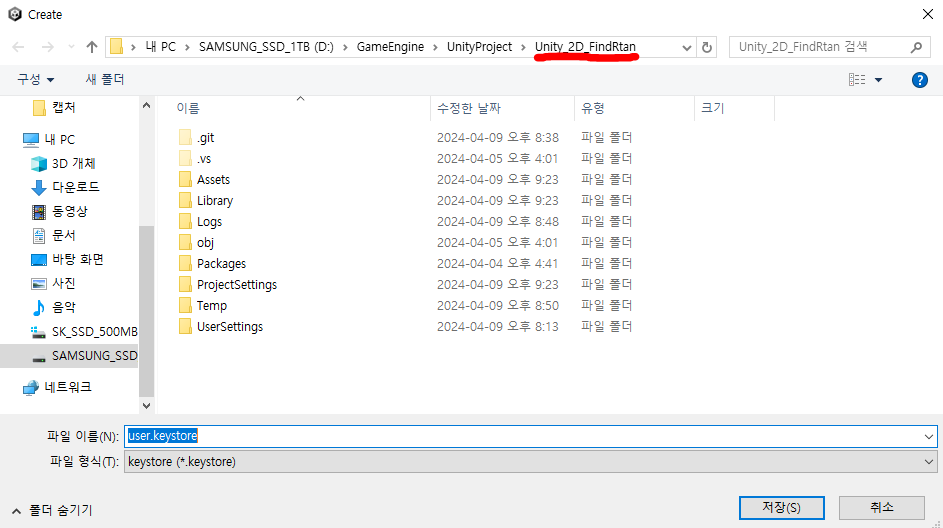Go back with the left arrow

(19, 47)
